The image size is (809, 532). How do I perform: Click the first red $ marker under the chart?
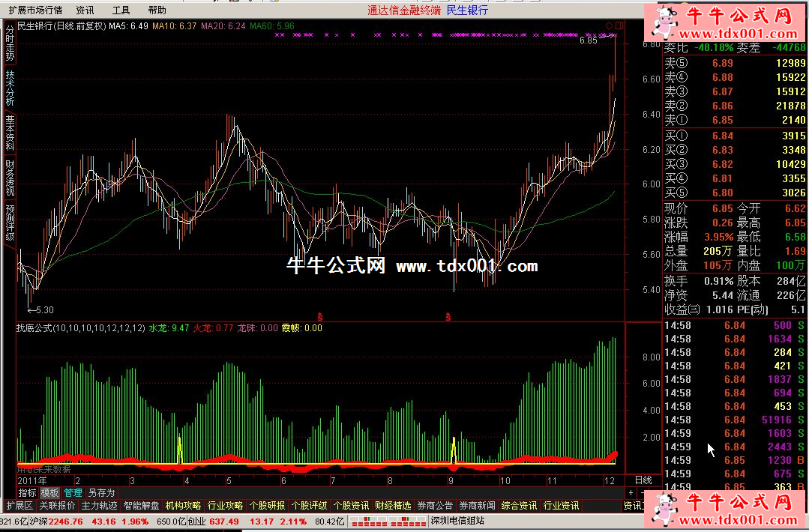tap(320, 316)
